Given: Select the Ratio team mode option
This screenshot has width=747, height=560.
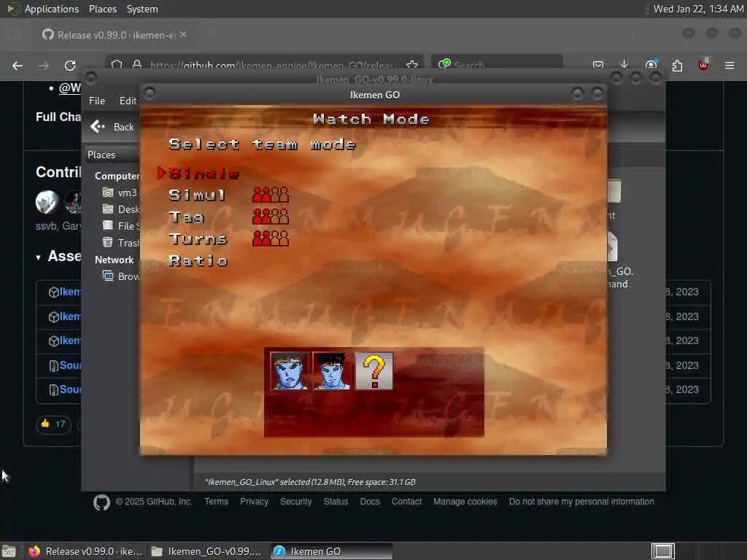Looking at the screenshot, I should [x=198, y=261].
